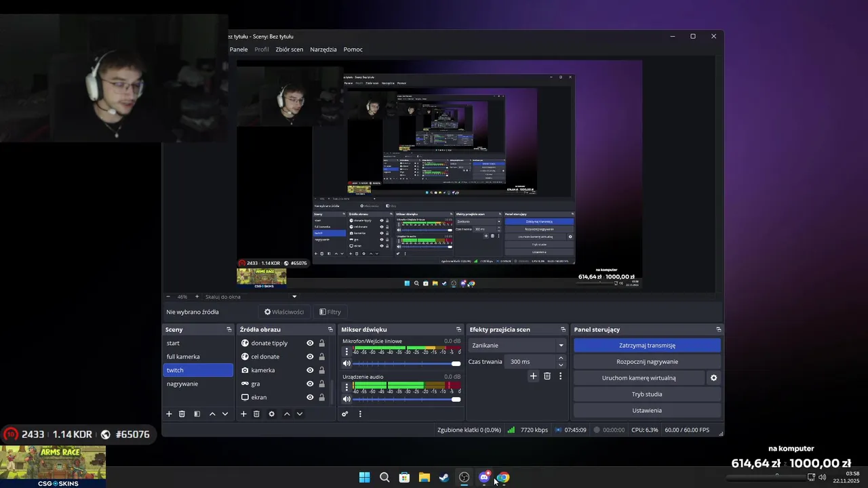Move scene down in Sceny panel
This screenshot has height=488, width=868.
(x=225, y=414)
